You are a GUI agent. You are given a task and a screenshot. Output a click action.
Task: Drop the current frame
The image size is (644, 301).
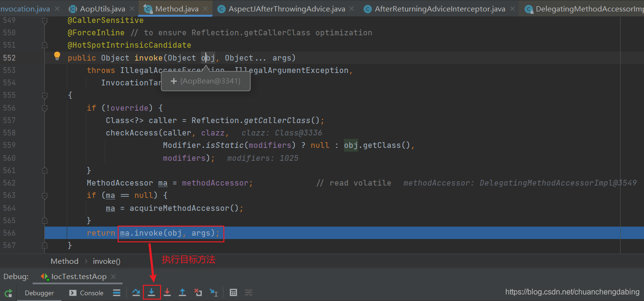point(198,293)
